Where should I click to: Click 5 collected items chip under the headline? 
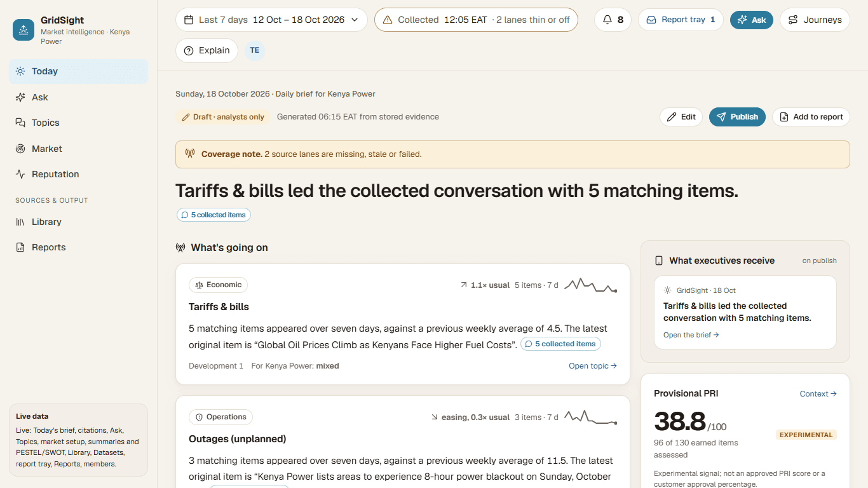tap(214, 215)
